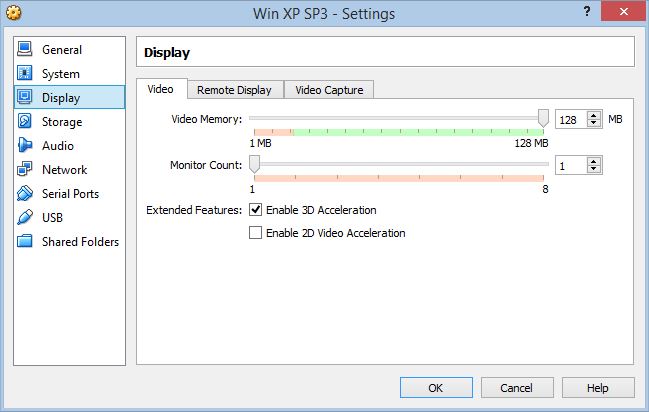Decrease Video Memory with down arrow
649x412 pixels.
[x=594, y=123]
